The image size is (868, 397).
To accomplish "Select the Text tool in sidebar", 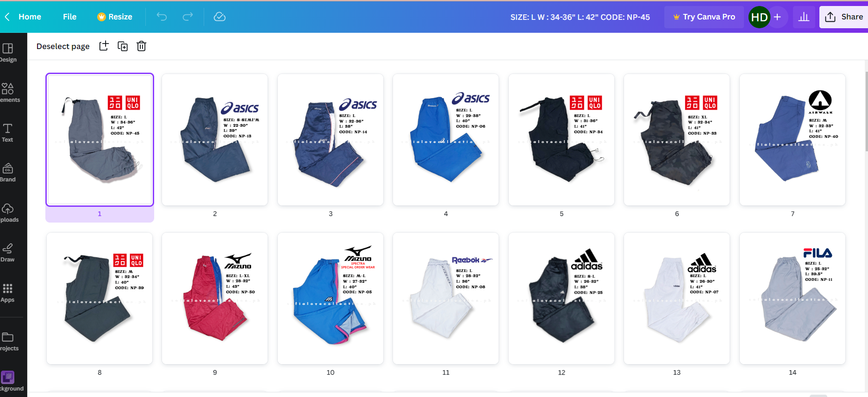I will click(8, 132).
